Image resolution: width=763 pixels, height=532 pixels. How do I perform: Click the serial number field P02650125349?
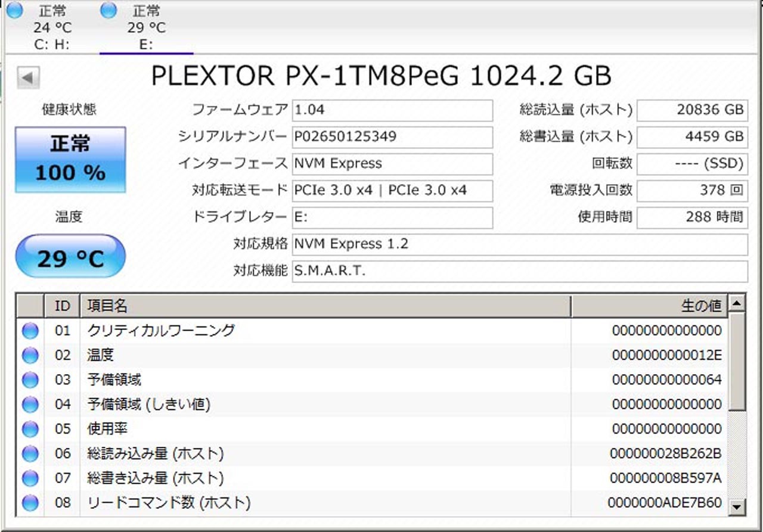392,137
